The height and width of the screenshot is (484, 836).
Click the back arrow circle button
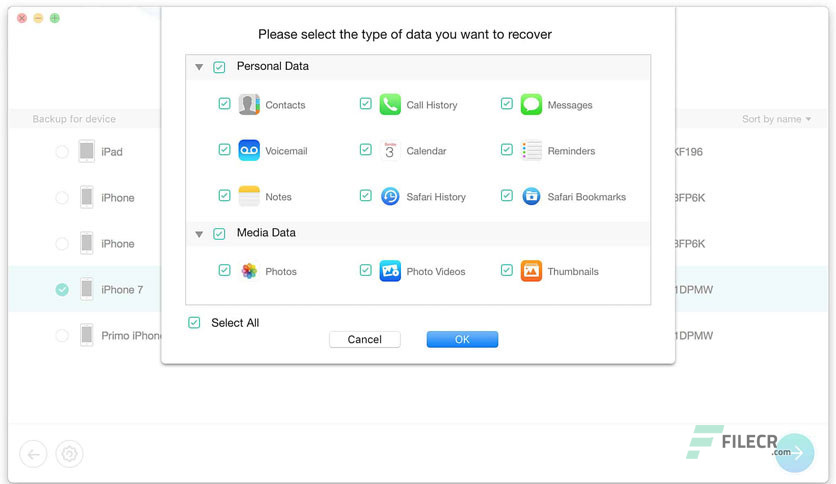[x=33, y=454]
